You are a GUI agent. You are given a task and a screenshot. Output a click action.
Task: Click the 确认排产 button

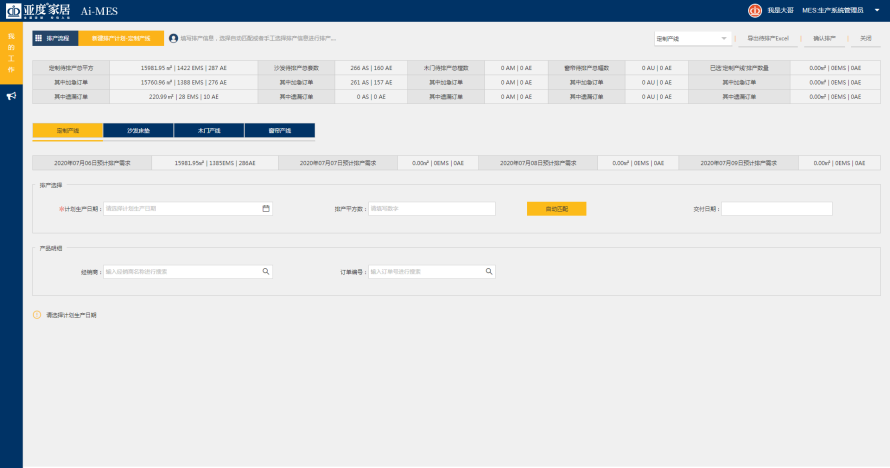tap(824, 39)
